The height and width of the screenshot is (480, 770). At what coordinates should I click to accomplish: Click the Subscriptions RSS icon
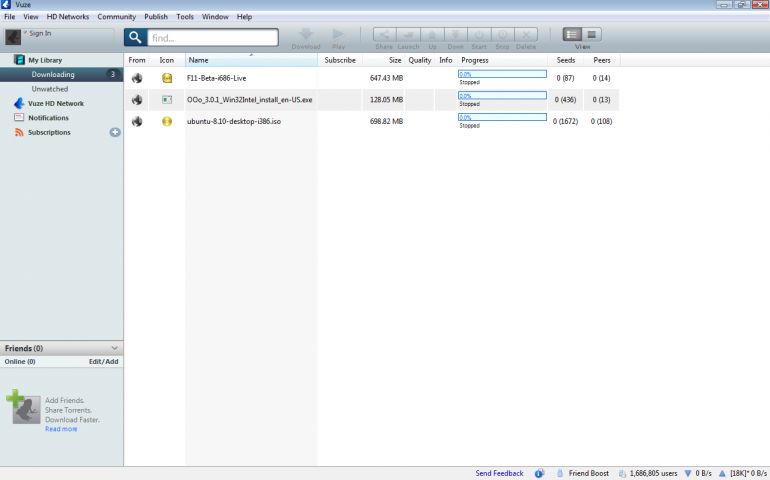[19, 132]
